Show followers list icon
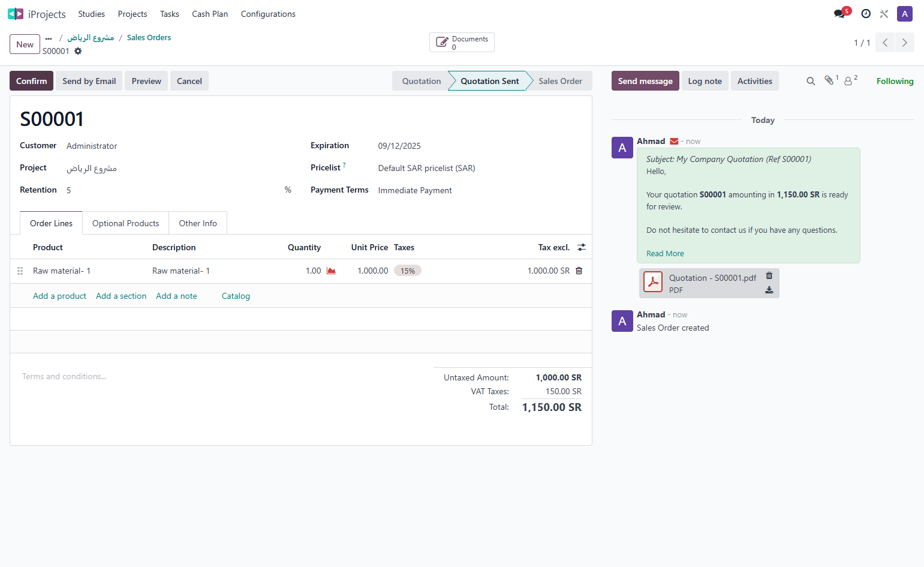 click(850, 80)
